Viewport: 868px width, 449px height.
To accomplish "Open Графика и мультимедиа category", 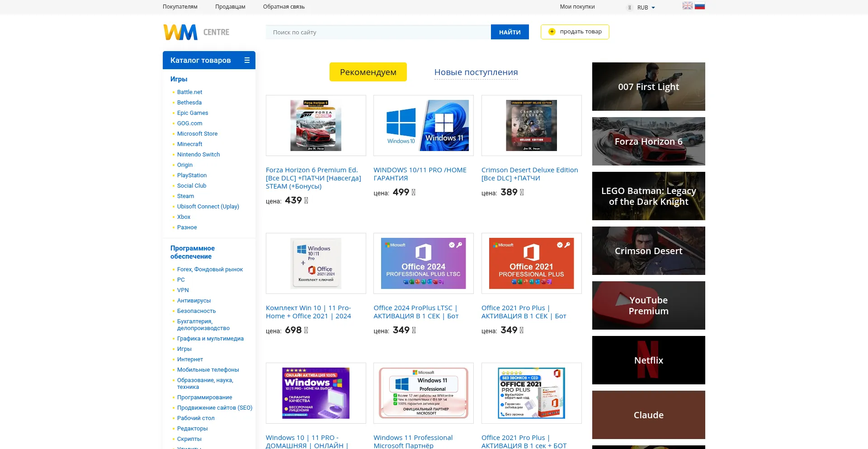I will pos(210,339).
